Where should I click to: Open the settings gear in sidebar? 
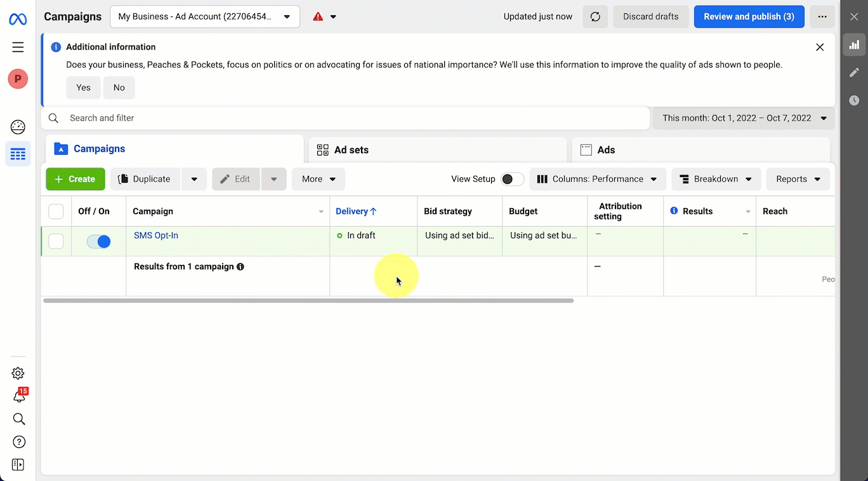[x=18, y=373]
